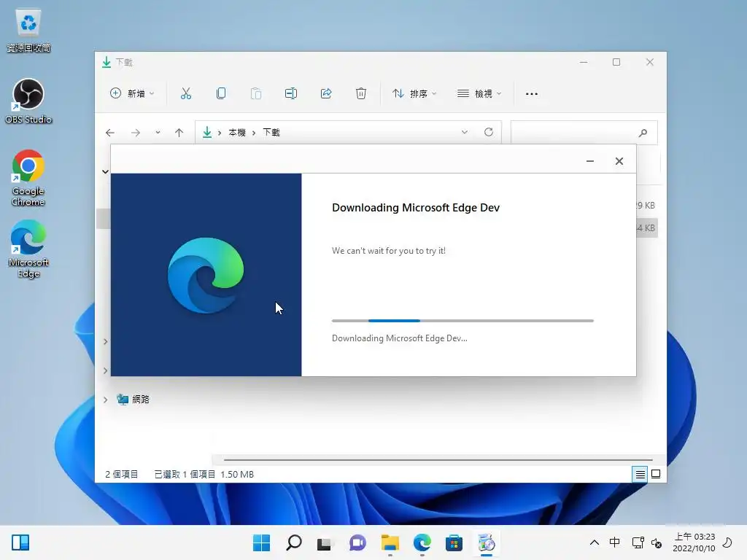
Task: Click the Copy icon in File Explorer toolbar
Action: pyautogui.click(x=220, y=93)
